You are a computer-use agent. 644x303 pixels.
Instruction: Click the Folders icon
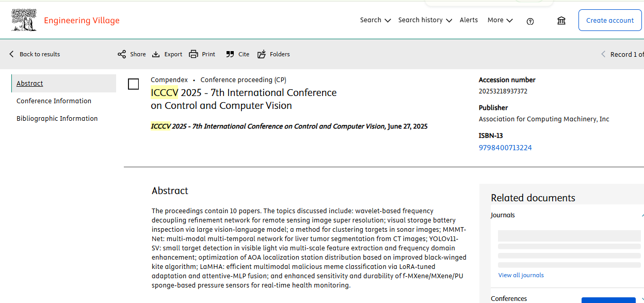point(262,54)
